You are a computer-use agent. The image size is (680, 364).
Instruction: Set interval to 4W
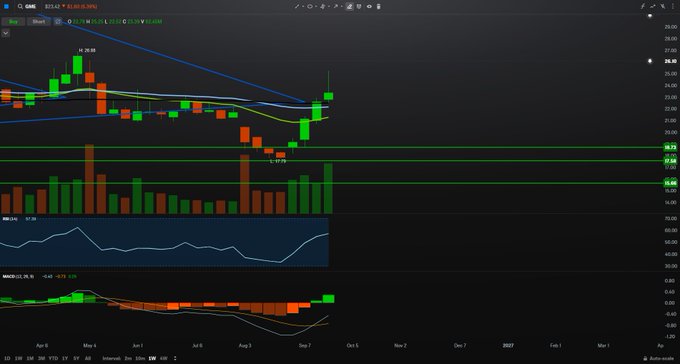point(163,358)
